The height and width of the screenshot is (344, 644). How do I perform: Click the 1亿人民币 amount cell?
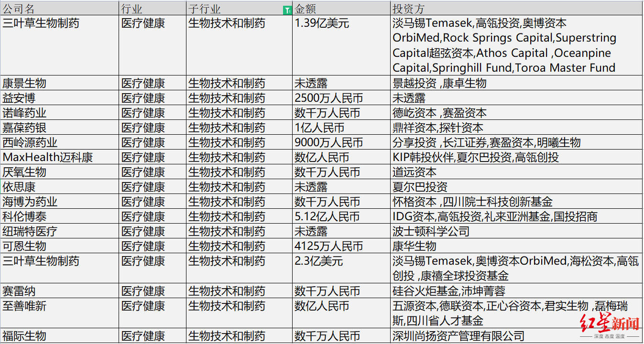point(341,128)
